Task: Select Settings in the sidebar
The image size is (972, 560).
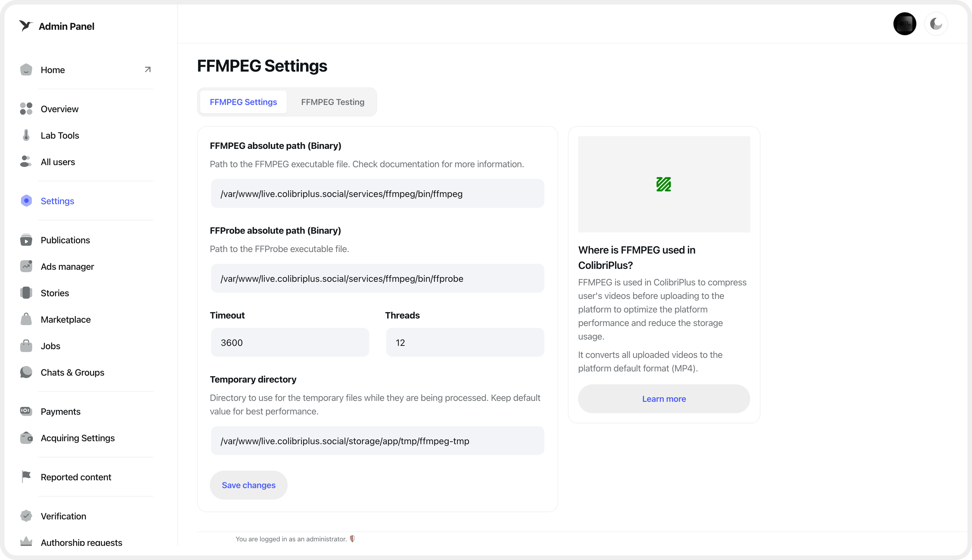Action: [57, 201]
